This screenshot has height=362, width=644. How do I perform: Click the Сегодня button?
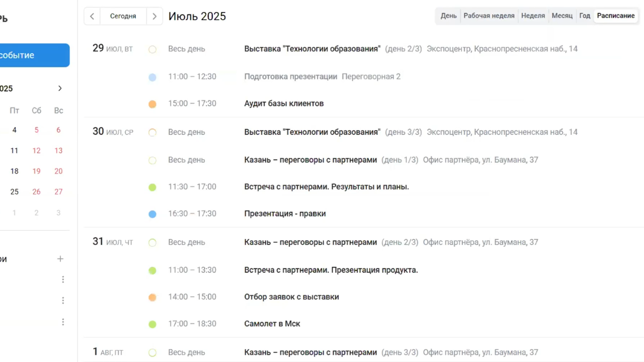[123, 16]
